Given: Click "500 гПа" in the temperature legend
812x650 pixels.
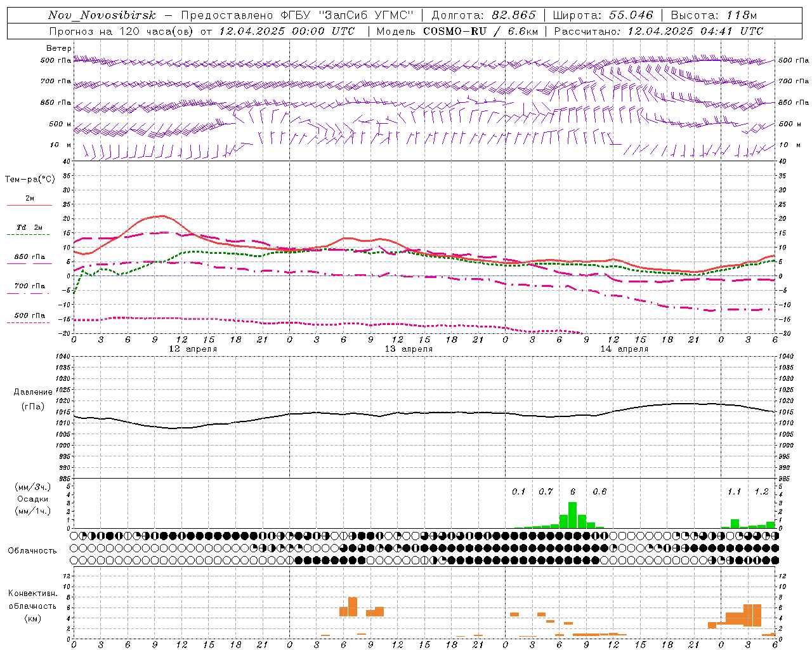Looking at the screenshot, I should coord(29,315).
